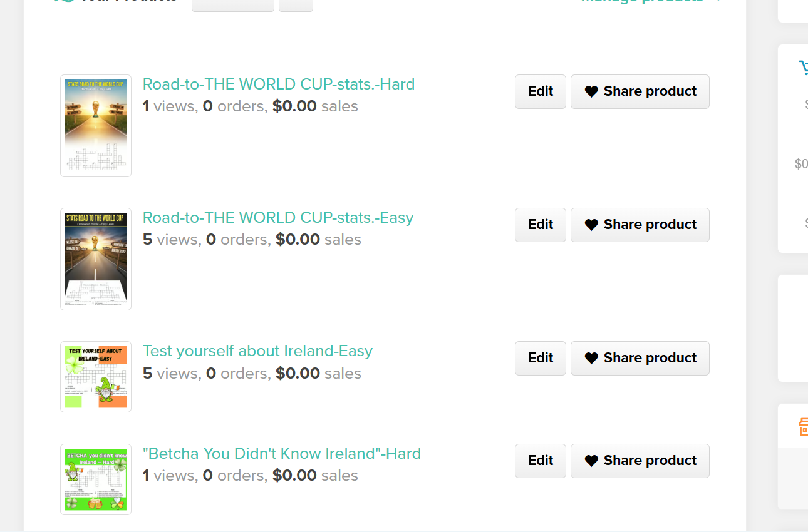Open the Road-to-THE WORLD CUP-stats.-Hard link
Image resolution: width=808 pixels, height=532 pixels.
click(x=279, y=84)
